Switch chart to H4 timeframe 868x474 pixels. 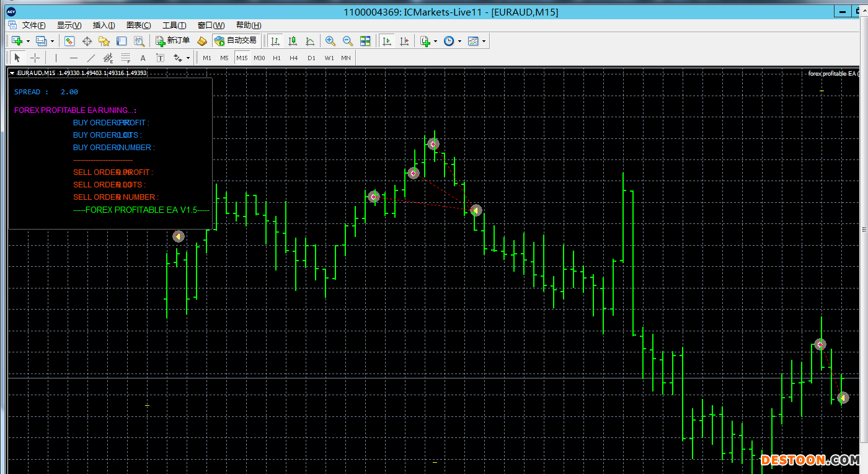point(294,58)
